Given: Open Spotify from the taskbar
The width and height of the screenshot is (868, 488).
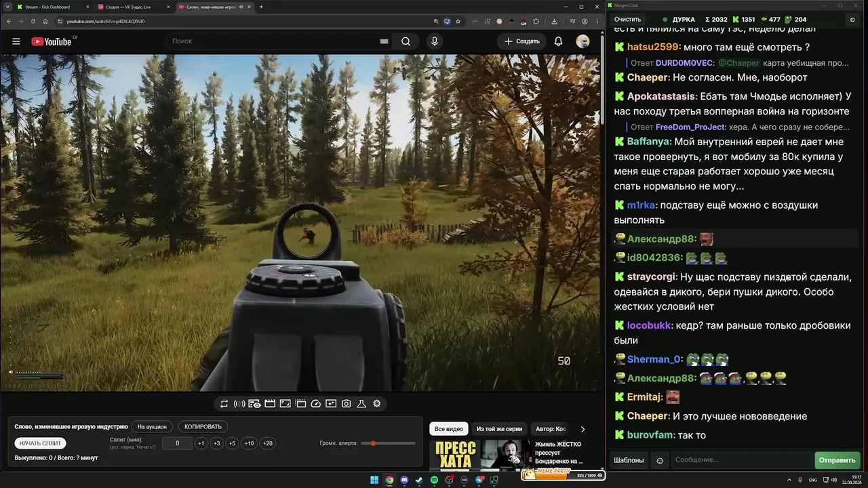Looking at the screenshot, I should (434, 481).
